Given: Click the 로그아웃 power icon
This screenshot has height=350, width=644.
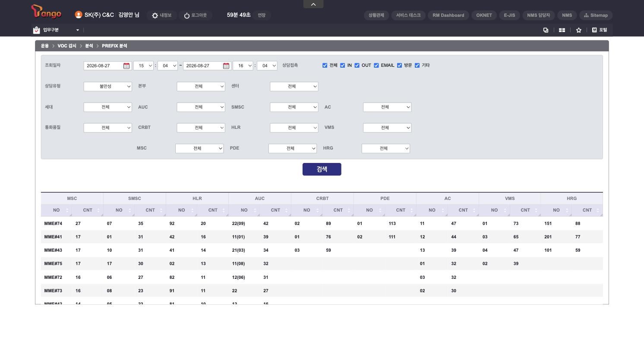Looking at the screenshot, I should 187,16.
